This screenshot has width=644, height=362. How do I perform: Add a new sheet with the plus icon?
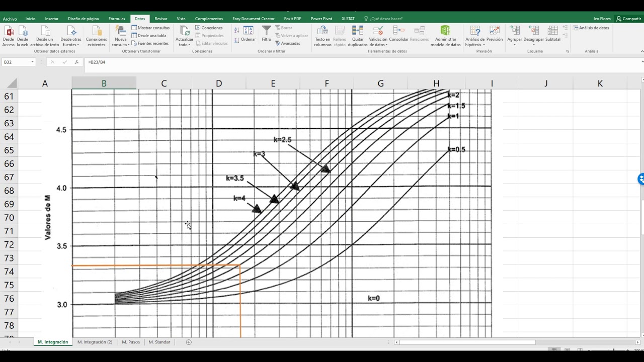point(189,342)
